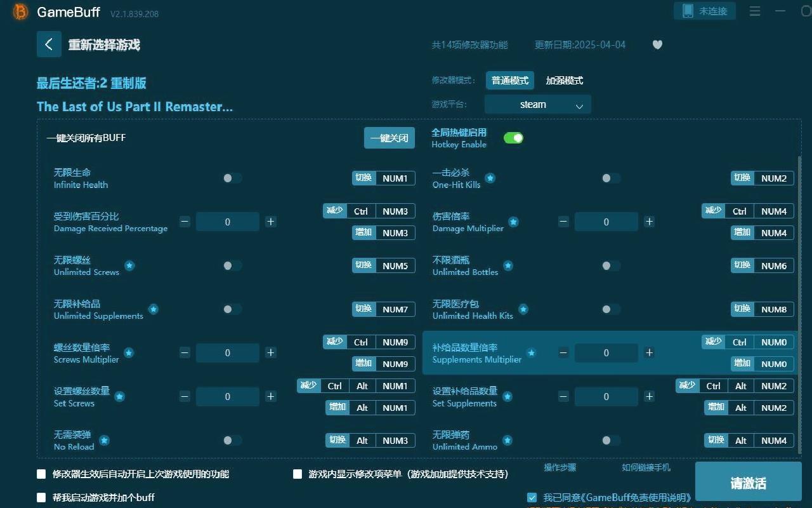Viewport: 812px width, 508px height.
Task: Open 如何链接手机 phone linking link
Action: click(x=646, y=467)
